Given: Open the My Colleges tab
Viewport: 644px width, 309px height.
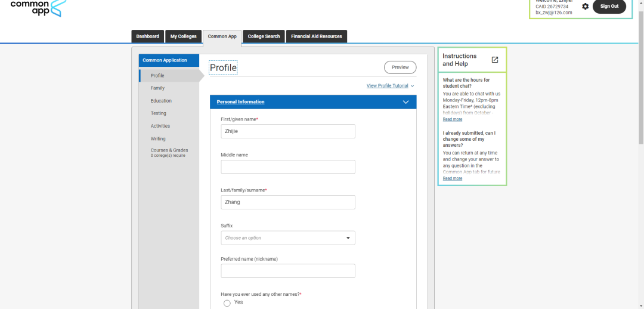Looking at the screenshot, I should click(x=183, y=36).
